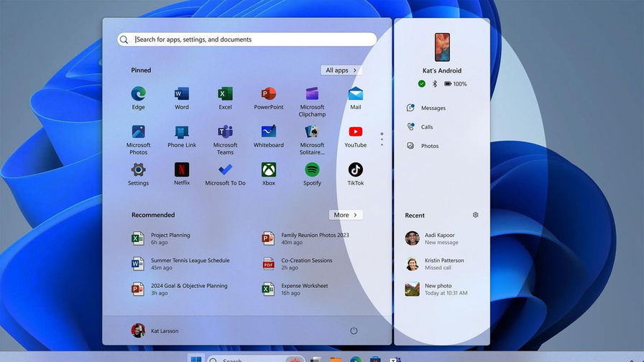
Task: Expand the All apps list
Action: coord(341,70)
